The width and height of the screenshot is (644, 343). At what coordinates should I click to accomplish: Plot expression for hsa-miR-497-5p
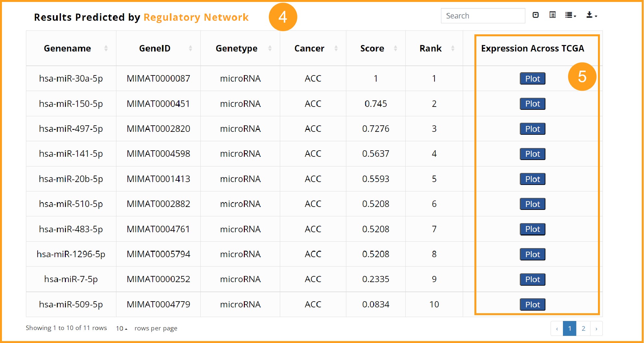coord(532,129)
